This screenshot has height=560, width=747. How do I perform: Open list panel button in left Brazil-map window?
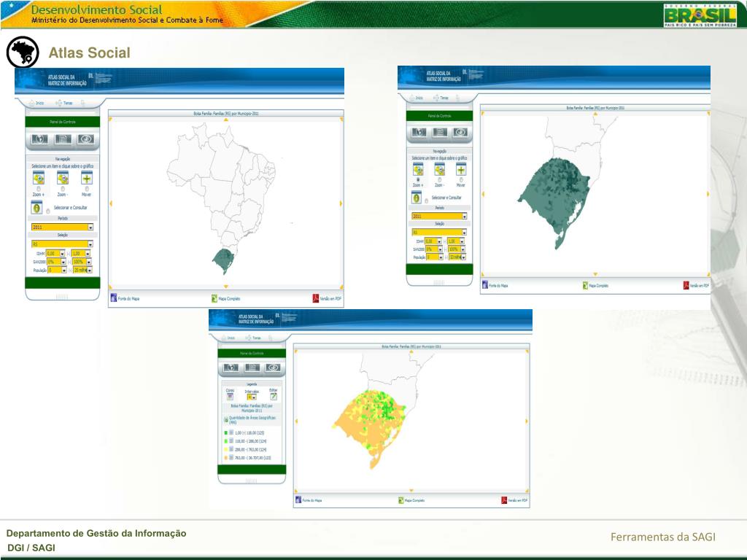(63, 139)
